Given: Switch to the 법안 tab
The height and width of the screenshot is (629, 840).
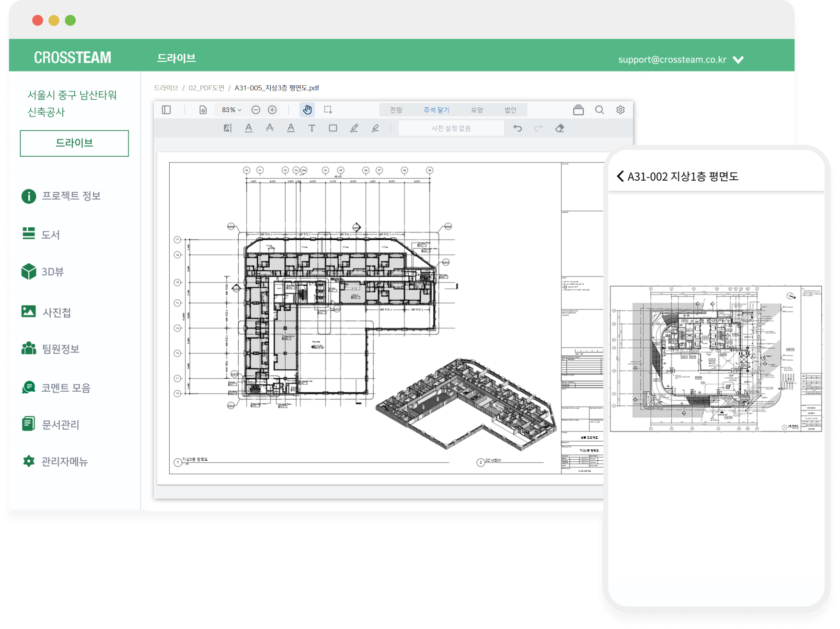Looking at the screenshot, I should 510,110.
